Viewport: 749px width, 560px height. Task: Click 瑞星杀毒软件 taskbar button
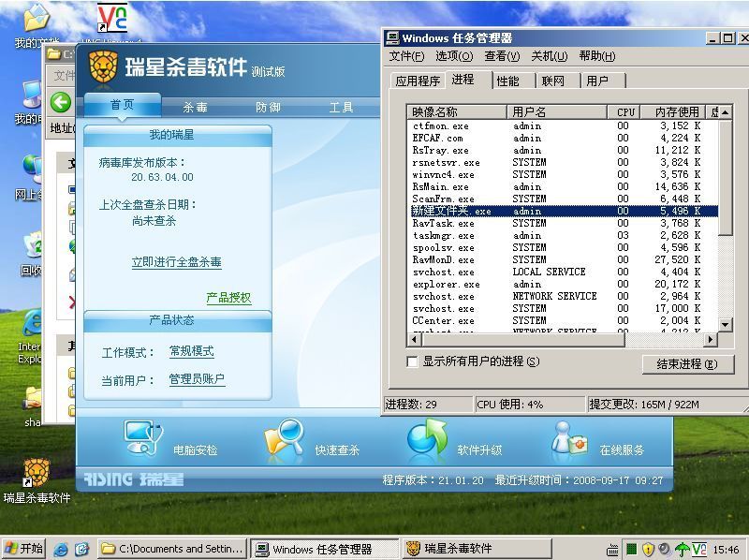point(477,549)
